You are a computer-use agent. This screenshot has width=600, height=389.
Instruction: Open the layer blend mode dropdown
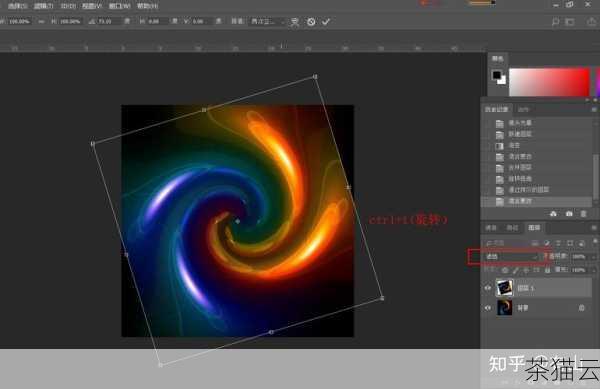point(511,257)
